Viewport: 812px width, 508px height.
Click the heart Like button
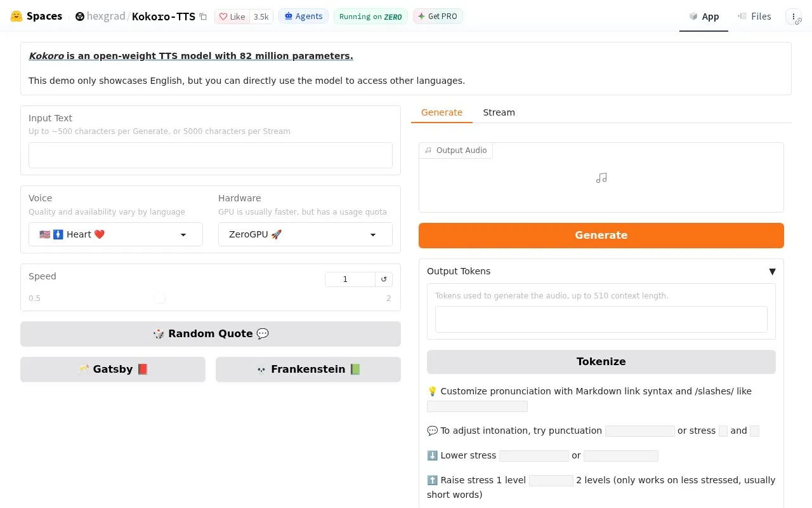232,17
